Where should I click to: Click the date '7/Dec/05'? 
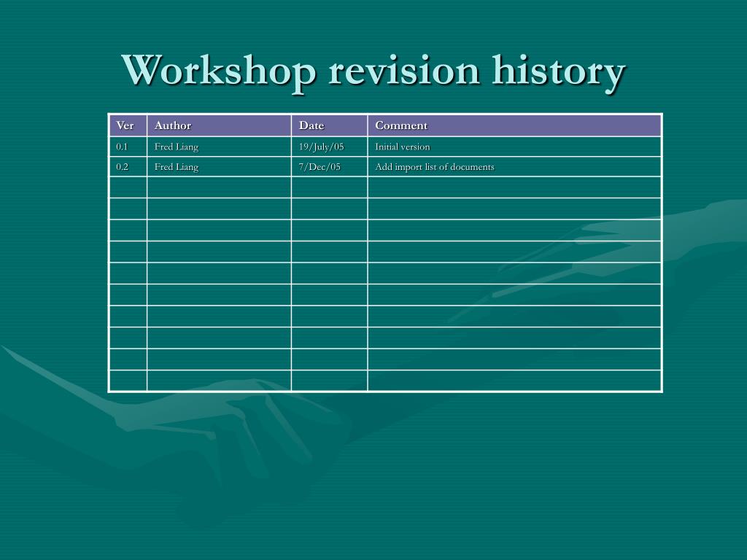coord(320,167)
